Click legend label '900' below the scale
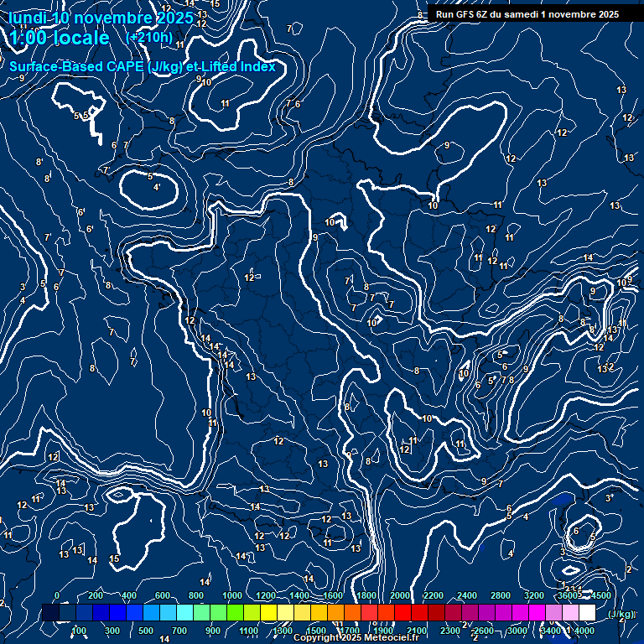 (213, 631)
